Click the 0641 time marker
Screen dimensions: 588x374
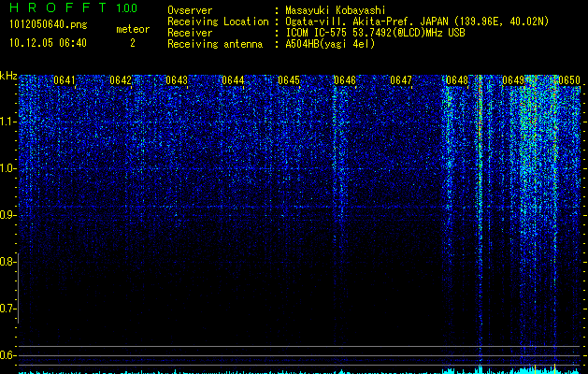click(x=65, y=80)
